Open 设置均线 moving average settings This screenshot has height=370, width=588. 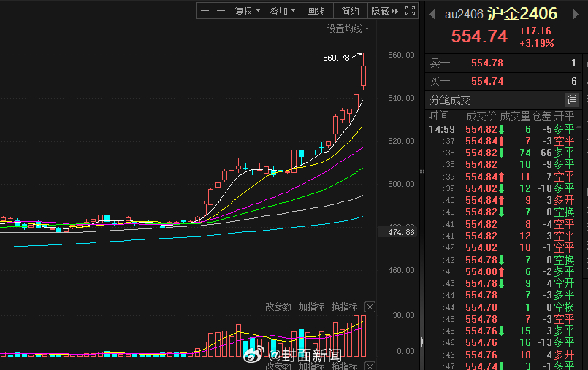tap(348, 28)
